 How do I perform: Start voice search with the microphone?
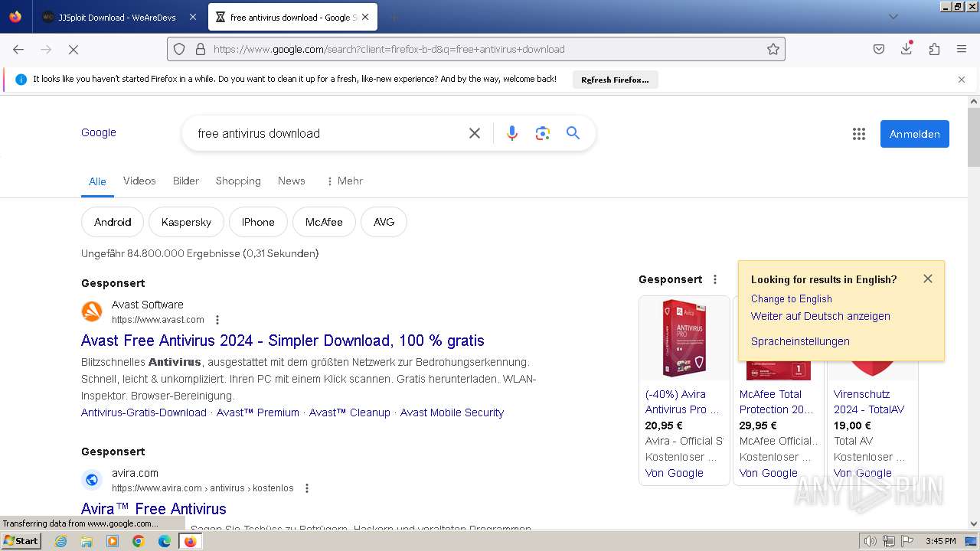click(512, 133)
